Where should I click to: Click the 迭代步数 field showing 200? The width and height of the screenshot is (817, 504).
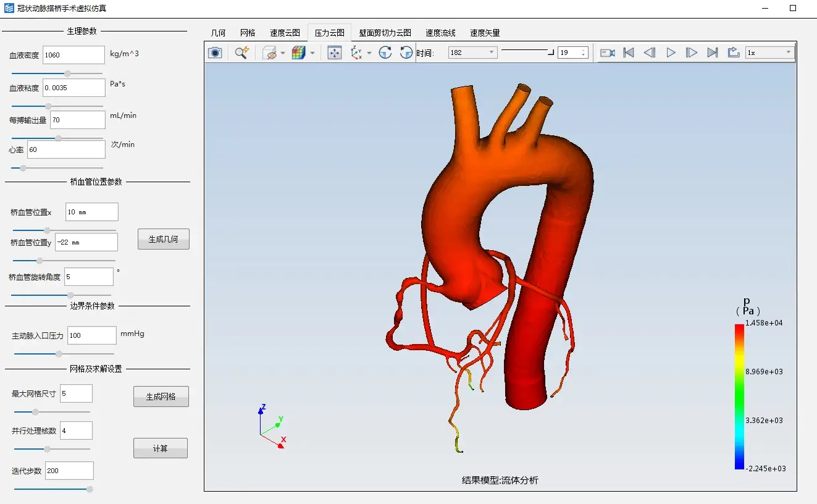[69, 471]
